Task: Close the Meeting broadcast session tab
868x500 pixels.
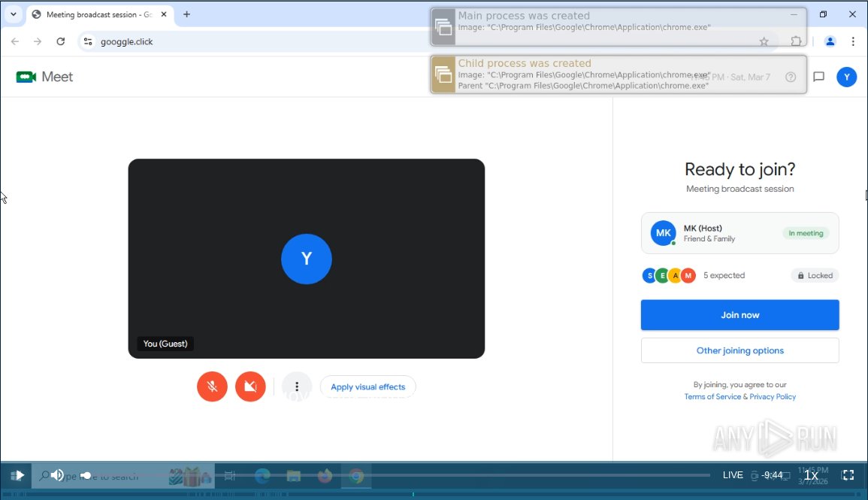Action: click(x=164, y=14)
